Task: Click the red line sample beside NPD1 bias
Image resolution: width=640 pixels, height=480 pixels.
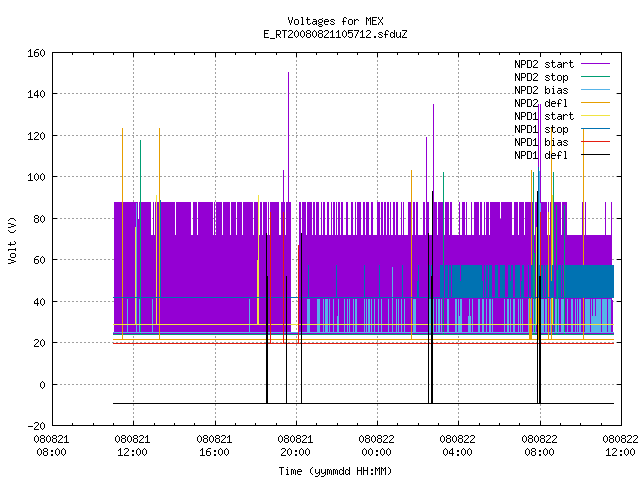Action: pyautogui.click(x=596, y=142)
